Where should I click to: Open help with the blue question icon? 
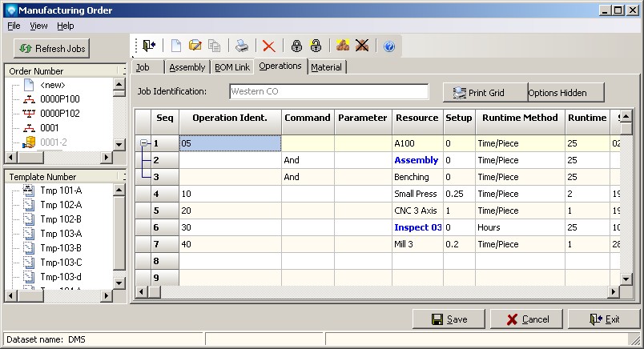point(389,46)
